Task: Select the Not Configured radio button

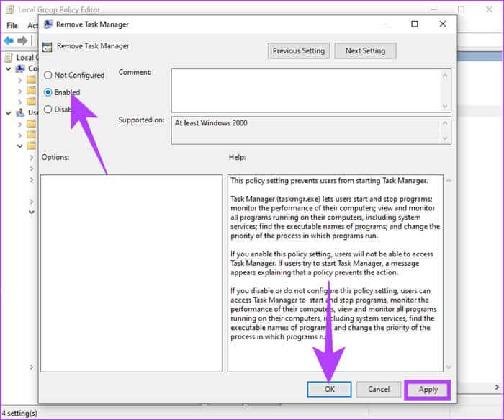Action: tap(48, 75)
